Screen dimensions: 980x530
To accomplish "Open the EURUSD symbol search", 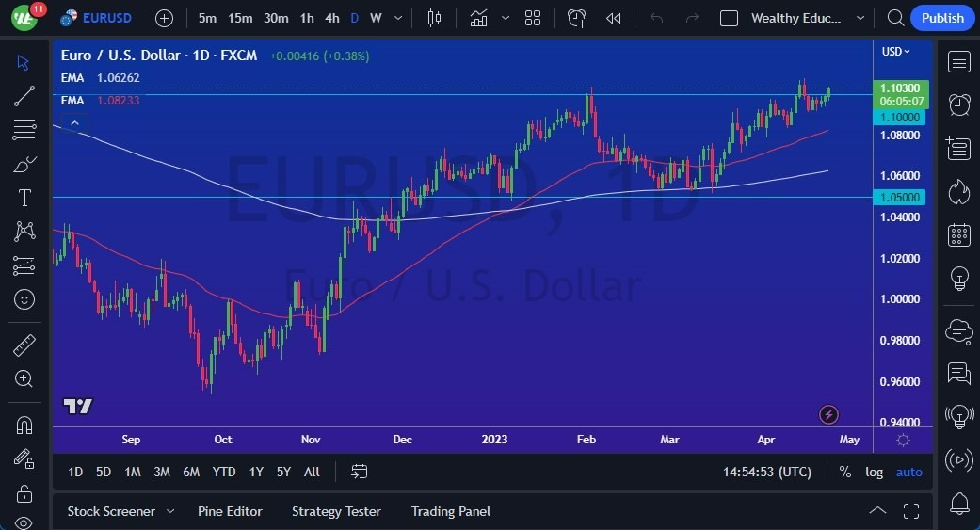I will [96, 18].
